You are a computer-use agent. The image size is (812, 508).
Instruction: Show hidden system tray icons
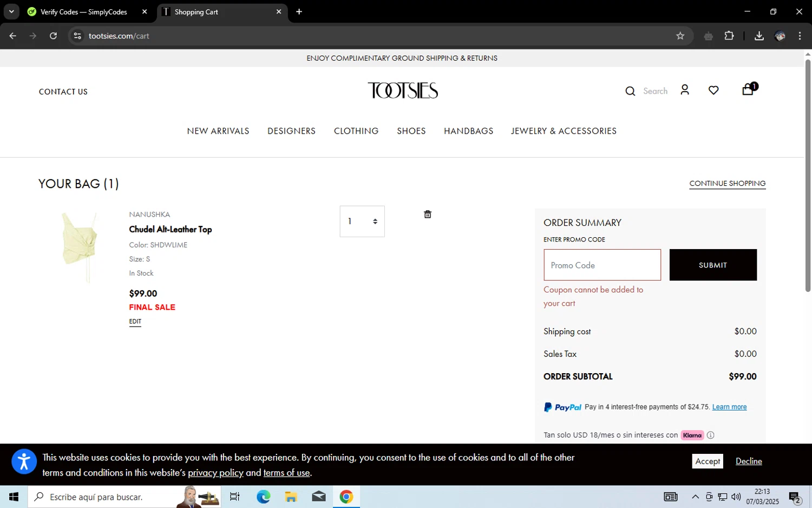coord(696,497)
